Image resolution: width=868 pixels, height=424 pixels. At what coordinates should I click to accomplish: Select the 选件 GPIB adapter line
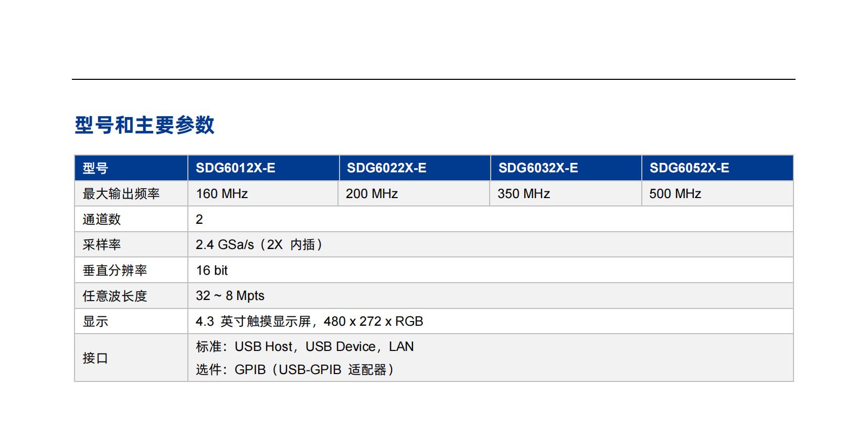295,370
